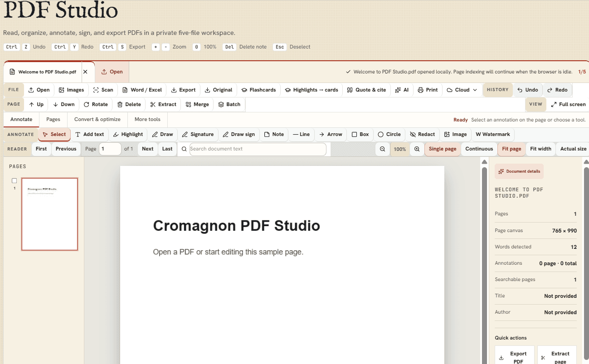
Task: Click the Full screen view button
Action: coord(568,104)
